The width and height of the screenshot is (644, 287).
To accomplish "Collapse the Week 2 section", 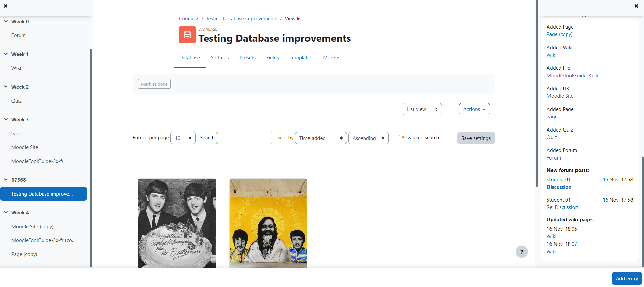I will click(6, 87).
